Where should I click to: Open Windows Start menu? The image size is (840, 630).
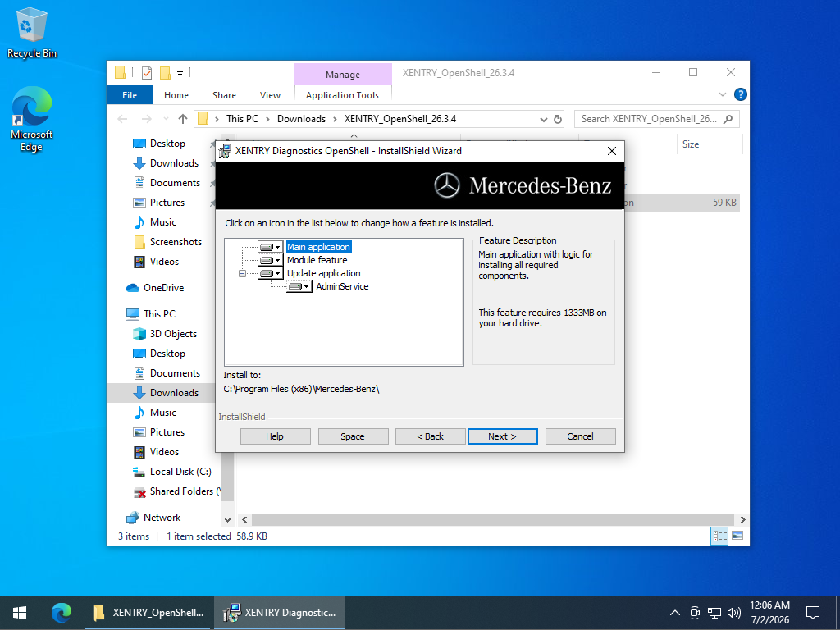pos(20,613)
